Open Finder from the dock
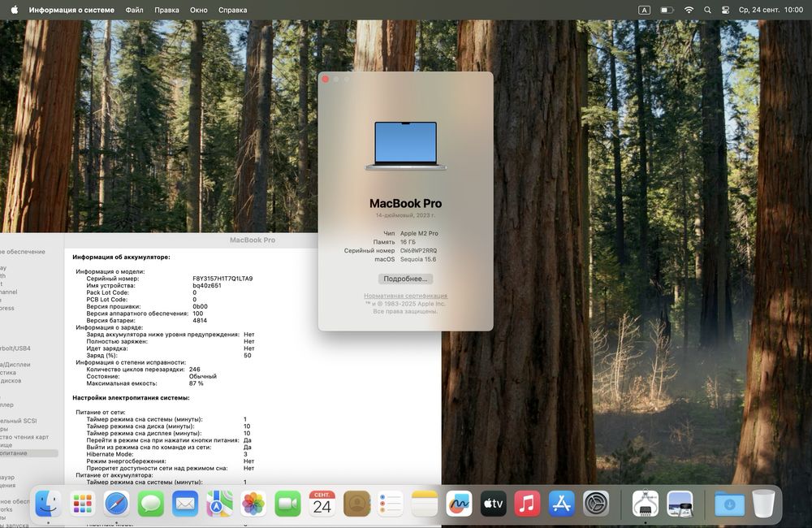This screenshot has width=812, height=528. coord(48,503)
